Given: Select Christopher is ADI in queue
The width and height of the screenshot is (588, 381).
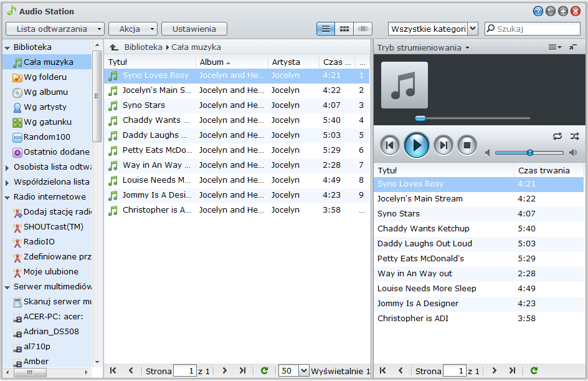Looking at the screenshot, I should tap(479, 318).
